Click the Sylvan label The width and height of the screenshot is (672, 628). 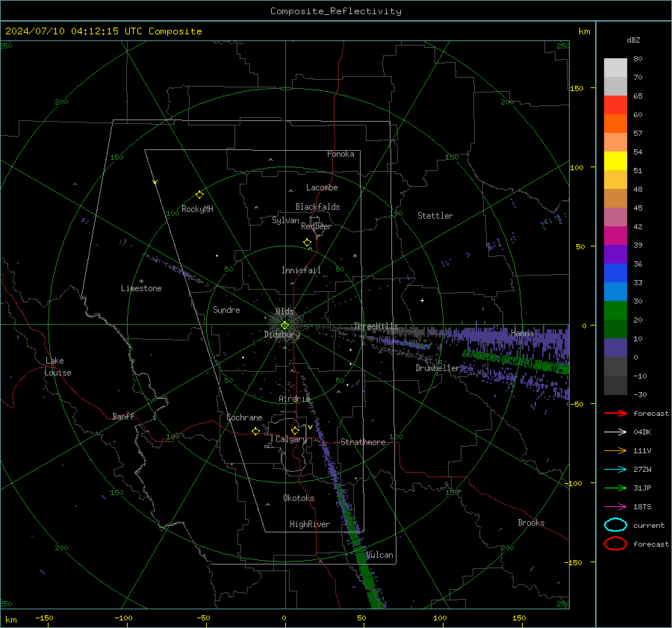click(x=285, y=220)
